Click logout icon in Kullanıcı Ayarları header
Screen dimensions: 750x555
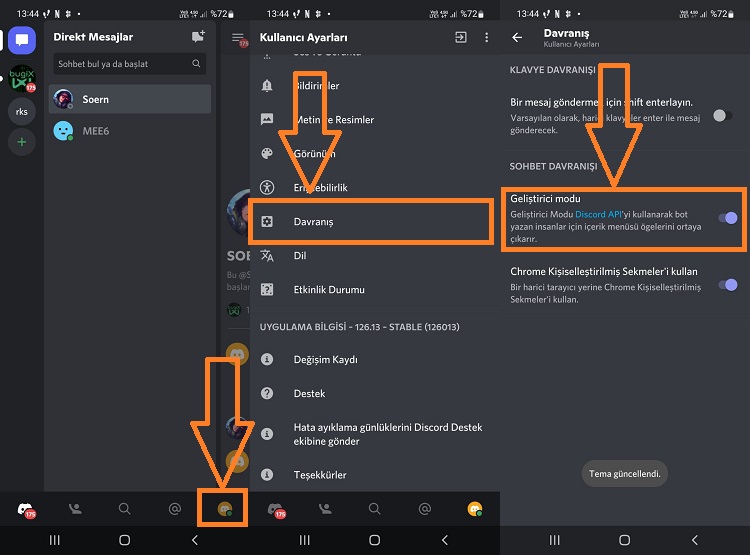(x=461, y=37)
